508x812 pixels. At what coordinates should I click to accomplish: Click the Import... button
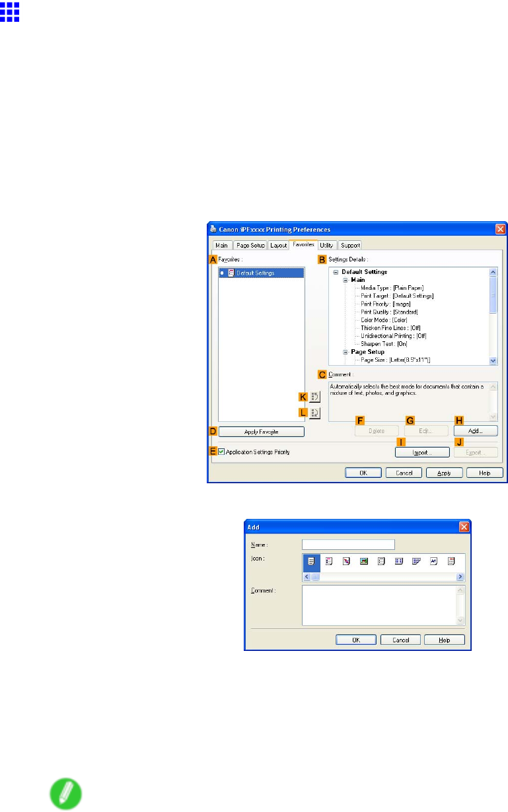click(422, 453)
